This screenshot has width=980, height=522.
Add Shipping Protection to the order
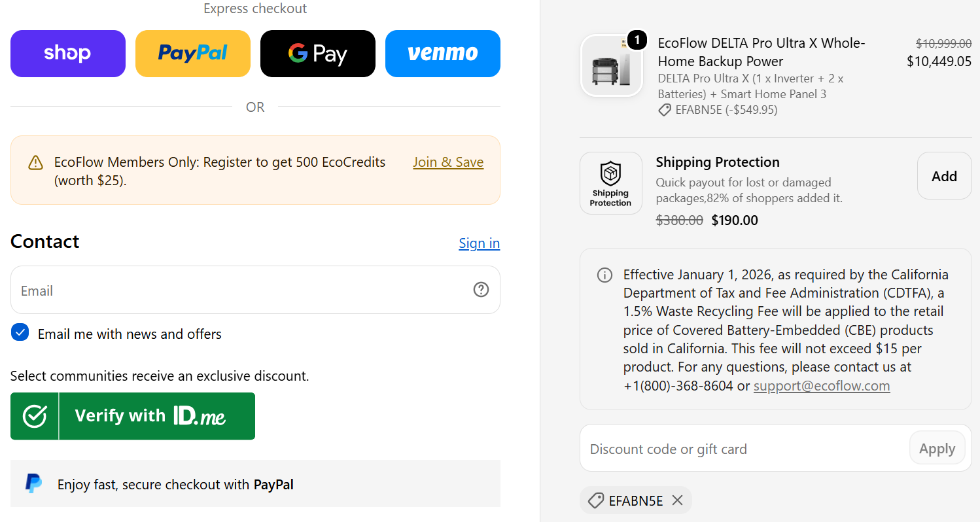[x=944, y=176]
